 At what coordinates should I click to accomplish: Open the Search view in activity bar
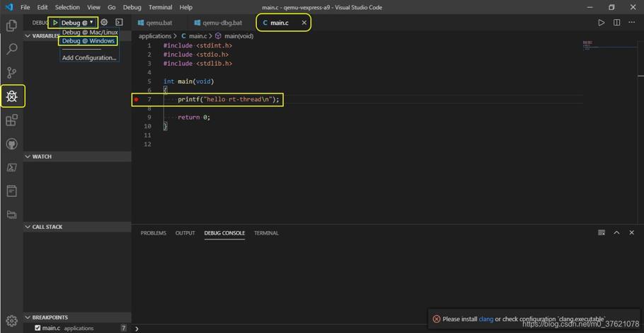pos(12,49)
